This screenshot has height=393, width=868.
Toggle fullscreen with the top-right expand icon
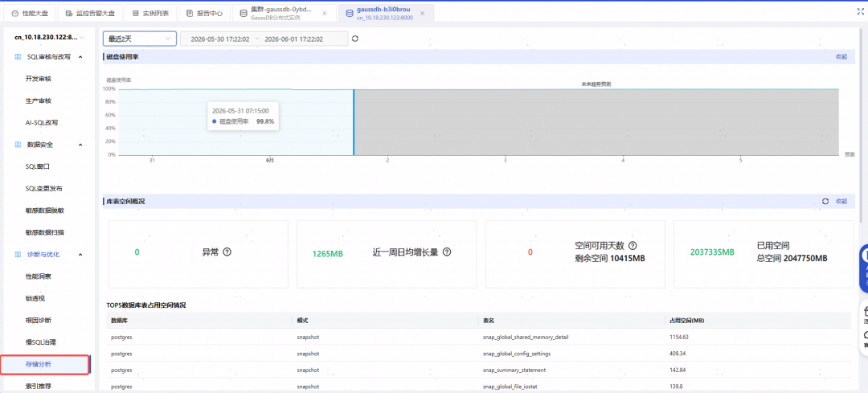click(x=860, y=10)
